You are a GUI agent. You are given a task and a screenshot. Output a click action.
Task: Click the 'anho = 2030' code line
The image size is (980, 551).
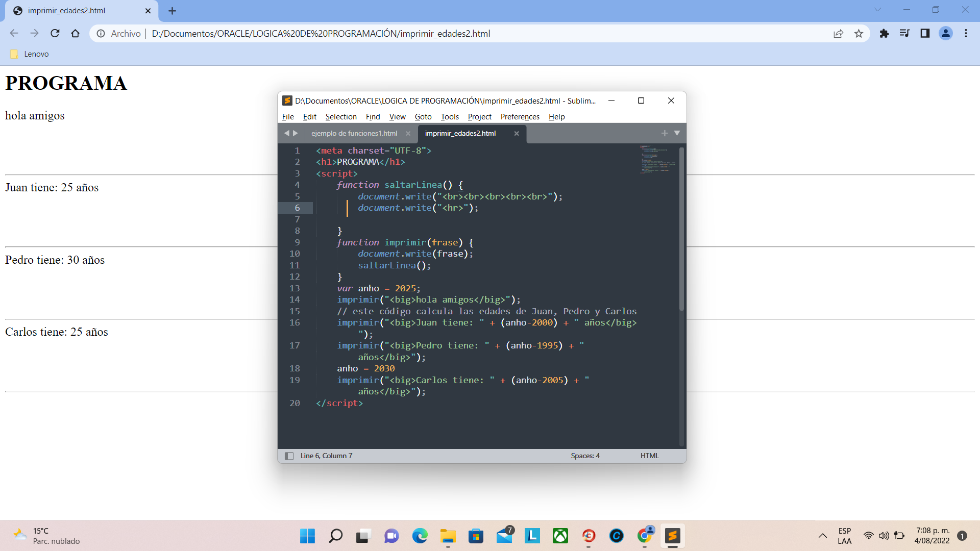point(365,368)
